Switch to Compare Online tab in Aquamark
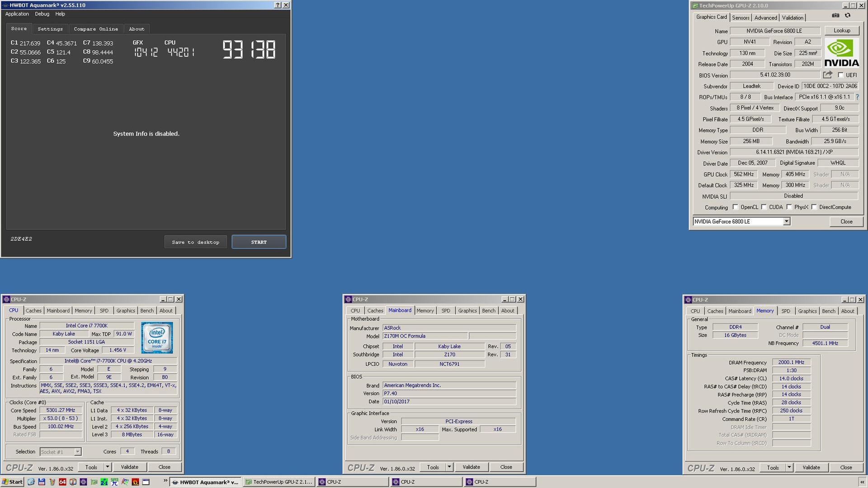 [x=96, y=29]
